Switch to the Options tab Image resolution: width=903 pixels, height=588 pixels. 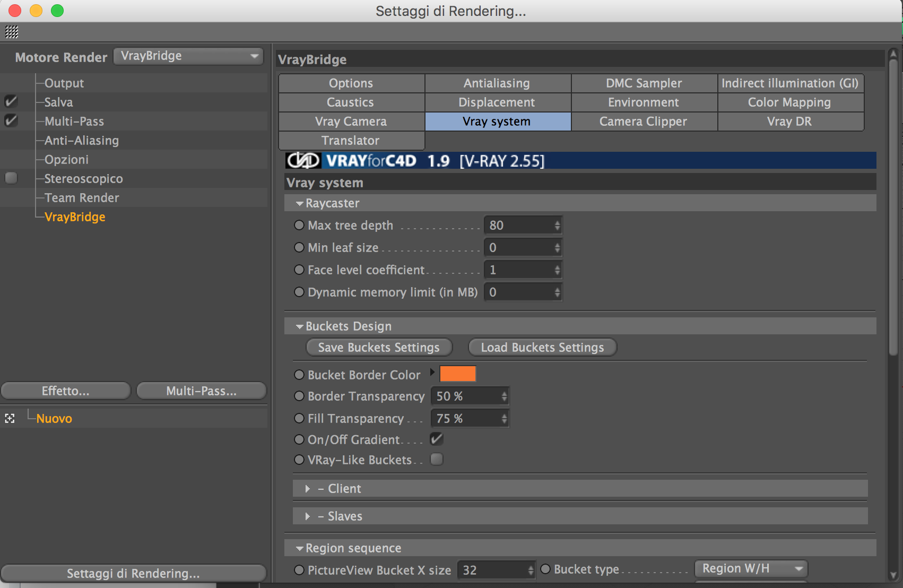[x=351, y=83]
